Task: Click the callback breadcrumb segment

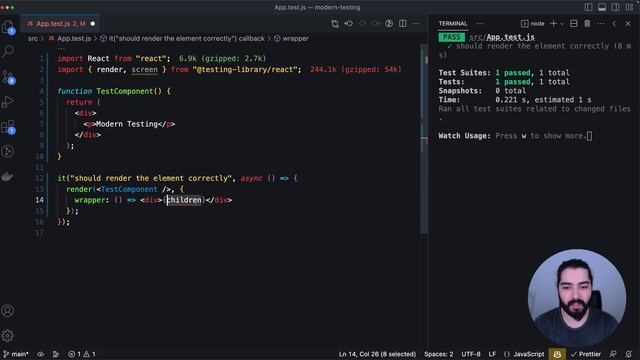Action: coord(182,38)
